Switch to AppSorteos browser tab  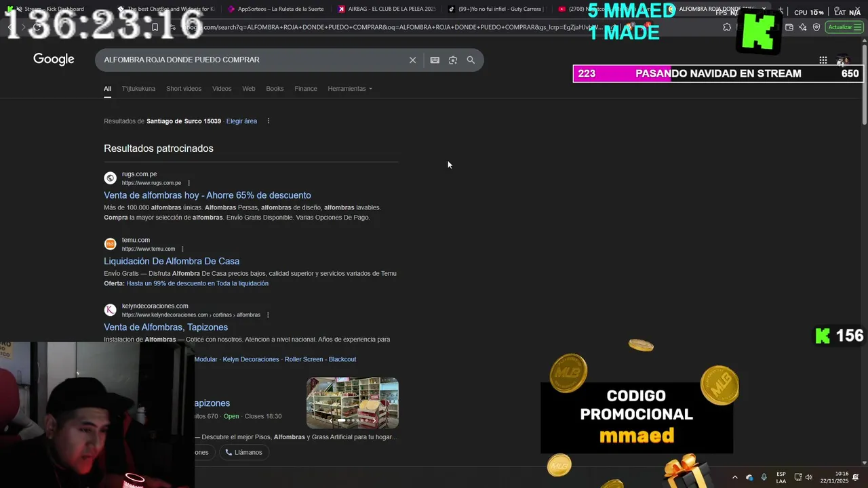pyautogui.click(x=276, y=9)
